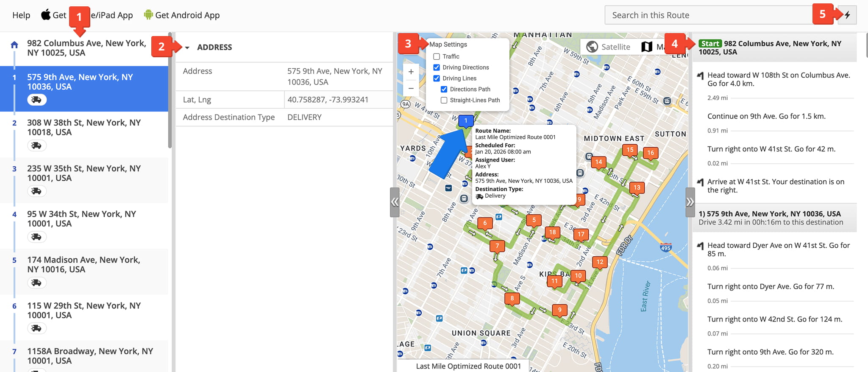Open the Help menu
This screenshot has width=868, height=372.
[x=21, y=15]
